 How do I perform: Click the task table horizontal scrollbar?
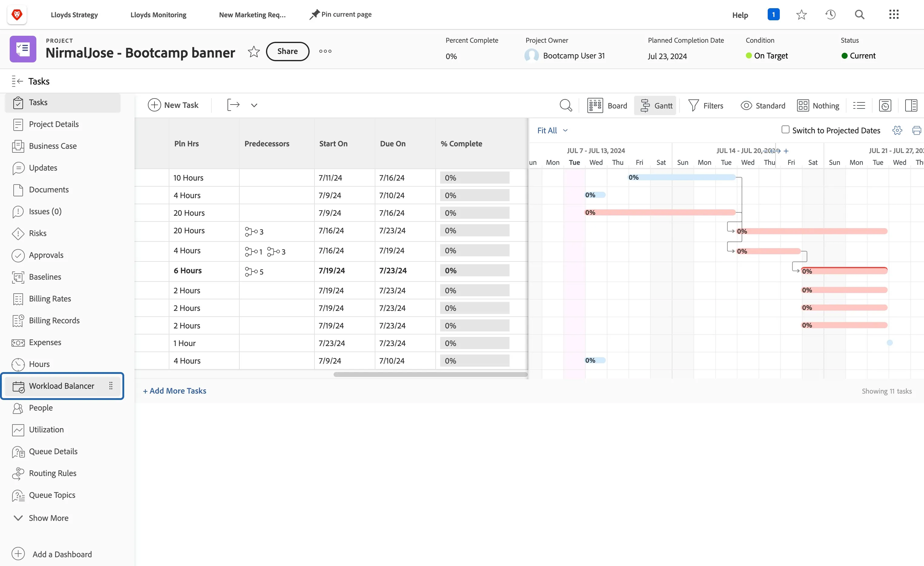click(430, 374)
